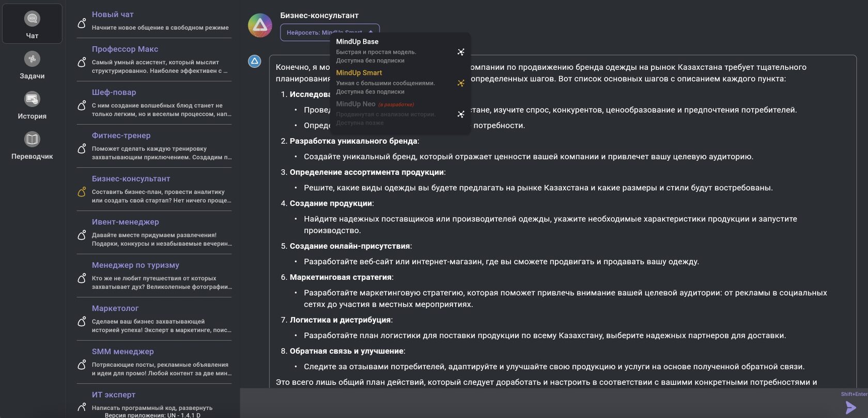The width and height of the screenshot is (868, 418).
Task: Click the network icon next to MindUp Base
Action: pyautogui.click(x=460, y=52)
